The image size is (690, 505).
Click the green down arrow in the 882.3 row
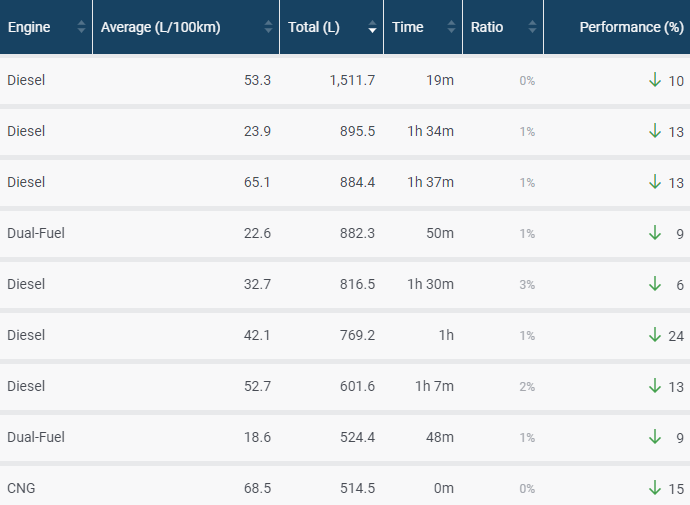coord(655,233)
